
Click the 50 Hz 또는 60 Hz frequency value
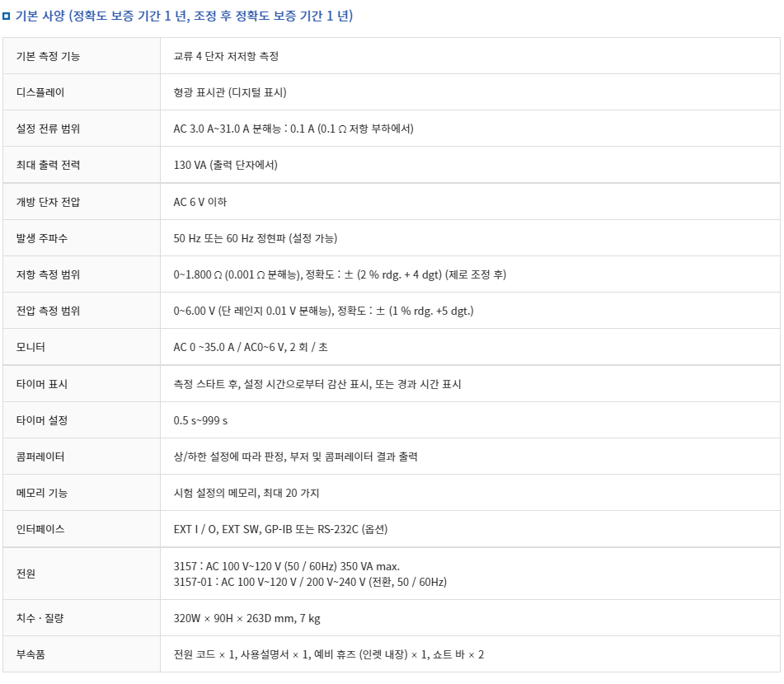pyautogui.click(x=256, y=238)
